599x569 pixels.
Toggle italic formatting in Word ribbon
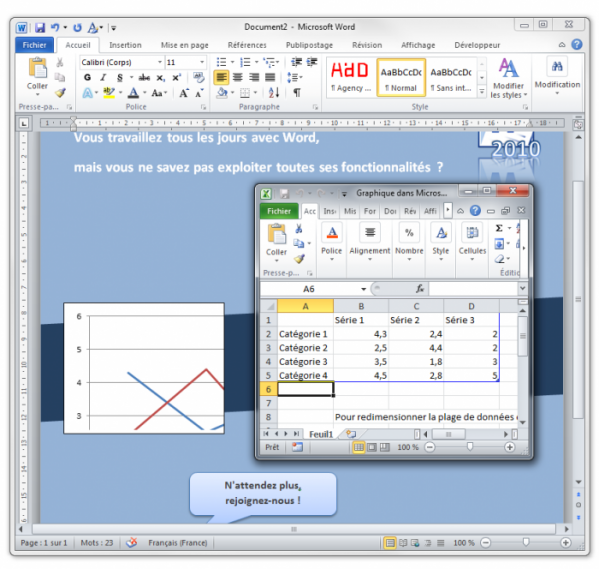pyautogui.click(x=103, y=78)
